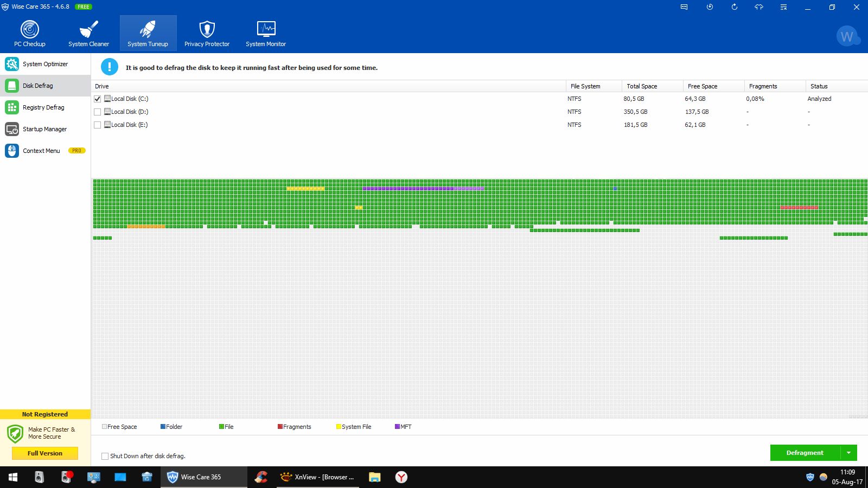Click the purple MFT legend swatch

(x=397, y=427)
